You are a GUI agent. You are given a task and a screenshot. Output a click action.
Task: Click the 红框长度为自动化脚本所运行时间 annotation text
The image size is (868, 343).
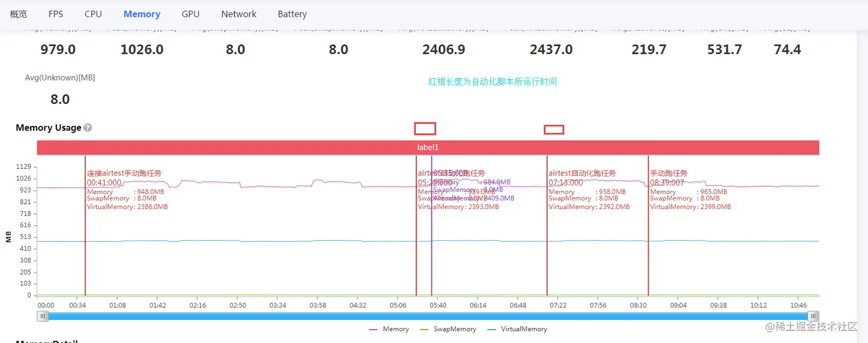pyautogui.click(x=493, y=82)
